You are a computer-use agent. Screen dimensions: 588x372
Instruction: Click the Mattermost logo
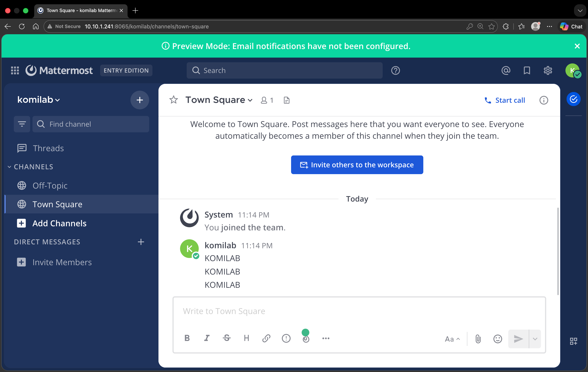tap(59, 70)
